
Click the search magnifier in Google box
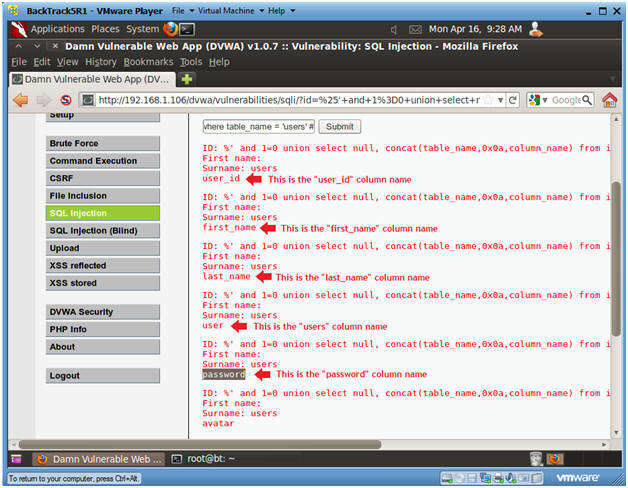(587, 100)
